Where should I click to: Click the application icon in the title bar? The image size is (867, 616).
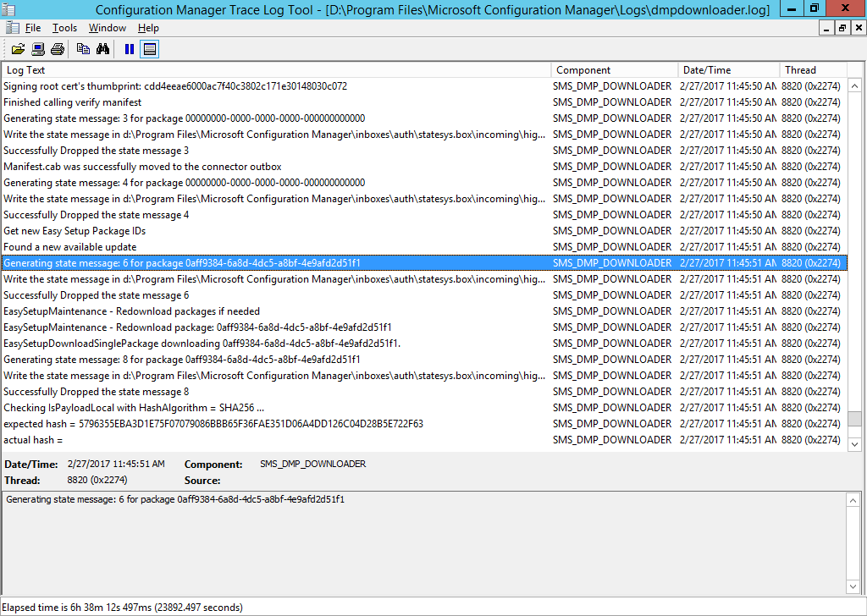coord(8,9)
